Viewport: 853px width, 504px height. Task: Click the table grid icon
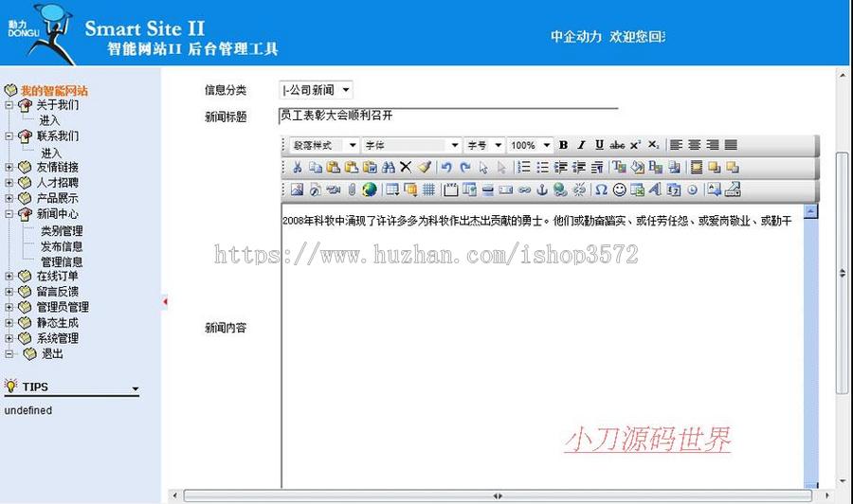(x=428, y=189)
